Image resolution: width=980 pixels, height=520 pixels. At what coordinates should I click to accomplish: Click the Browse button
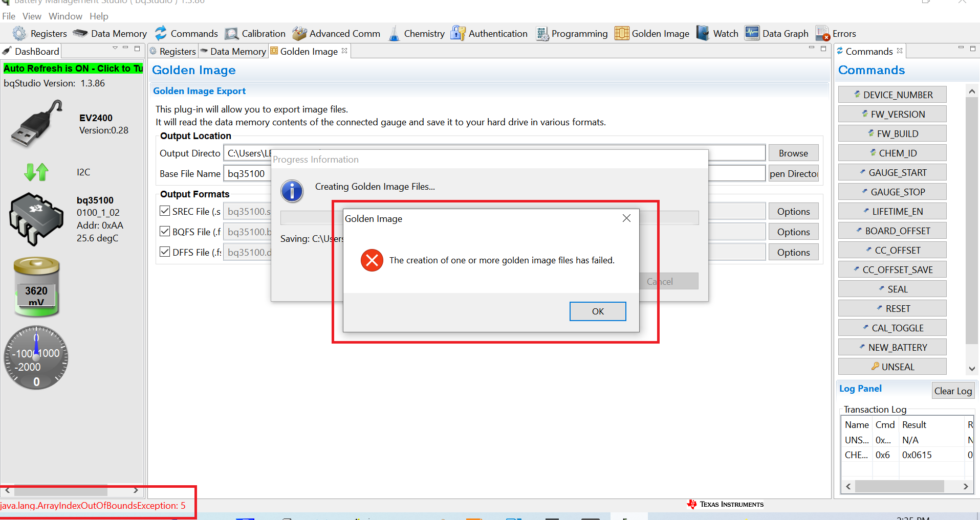click(793, 153)
